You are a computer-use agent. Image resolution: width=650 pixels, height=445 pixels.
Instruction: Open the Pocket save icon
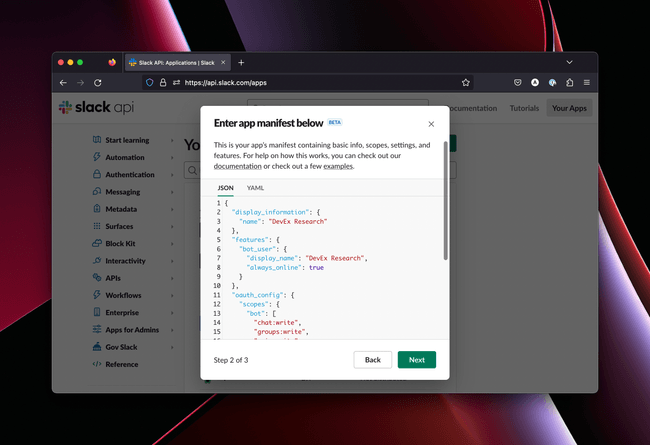(517, 83)
